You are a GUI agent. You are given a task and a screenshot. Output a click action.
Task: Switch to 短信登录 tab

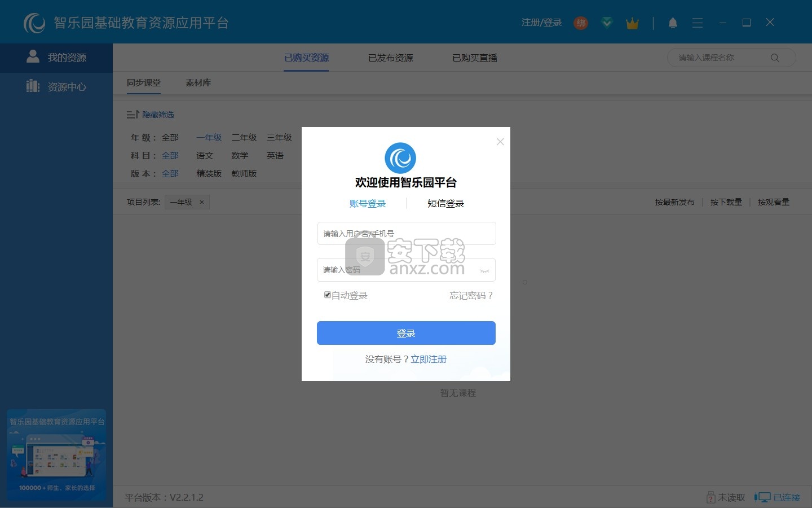coord(445,204)
